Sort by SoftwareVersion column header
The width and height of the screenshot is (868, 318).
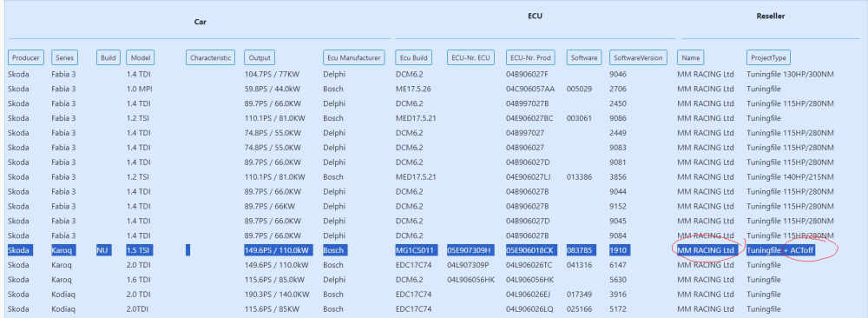638,57
